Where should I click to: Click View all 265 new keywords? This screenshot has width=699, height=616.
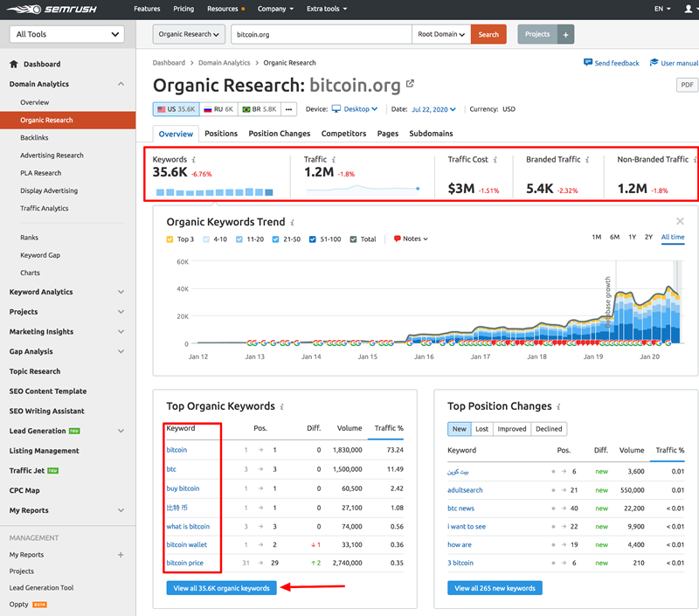(495, 588)
